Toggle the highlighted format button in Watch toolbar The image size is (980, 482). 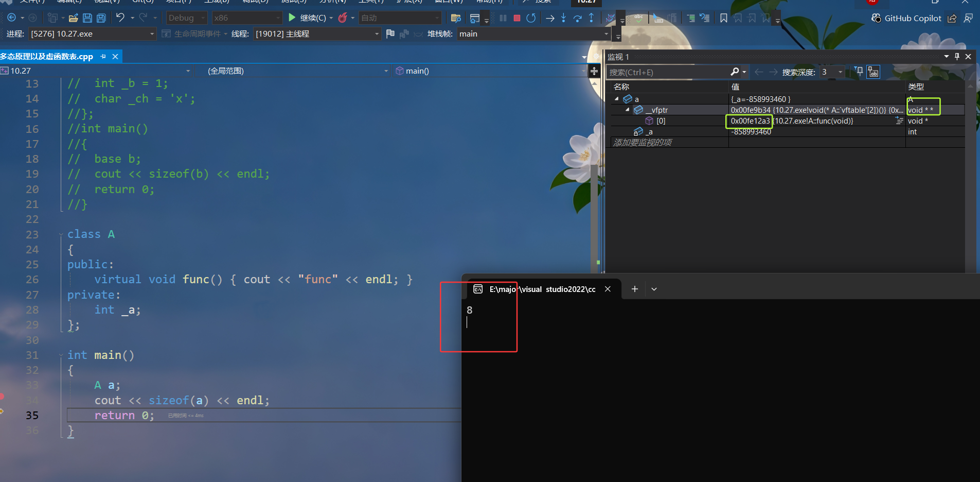874,72
